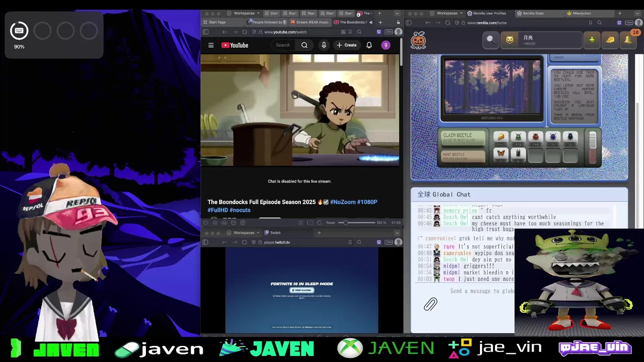Click the Beetleboy vertical slider handle
The height and width of the screenshot is (362, 644).
[x=593, y=141]
